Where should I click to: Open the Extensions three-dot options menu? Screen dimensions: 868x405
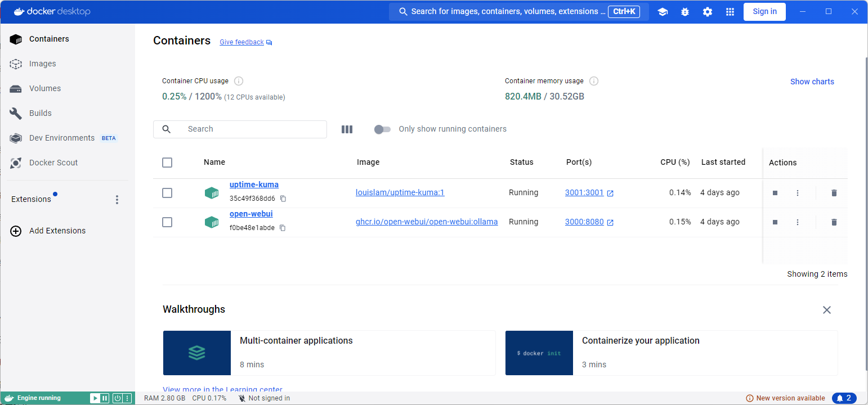click(x=117, y=200)
